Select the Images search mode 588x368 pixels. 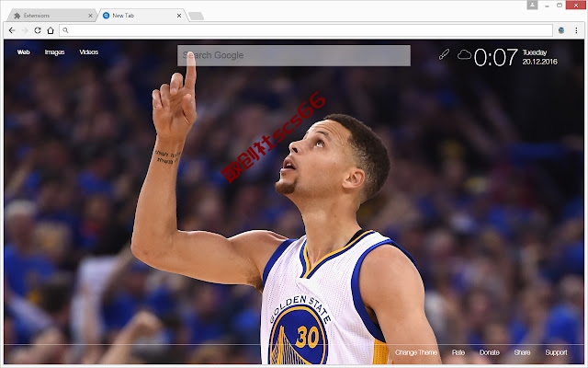pos(55,52)
